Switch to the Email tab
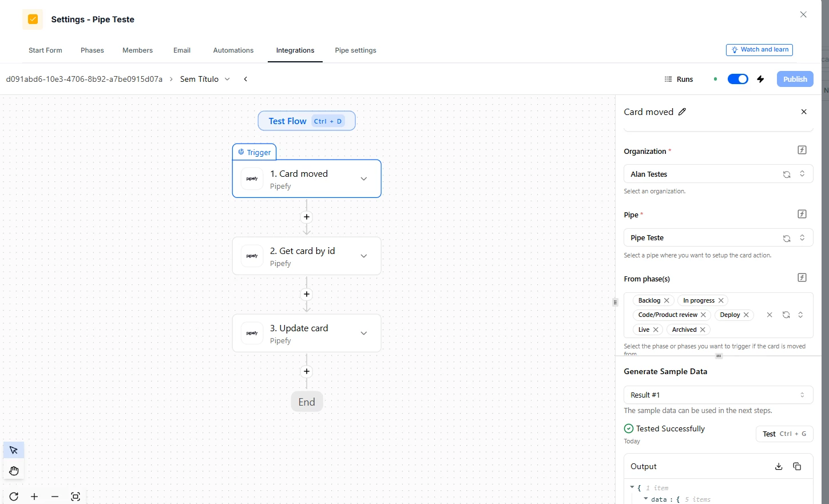 click(182, 50)
